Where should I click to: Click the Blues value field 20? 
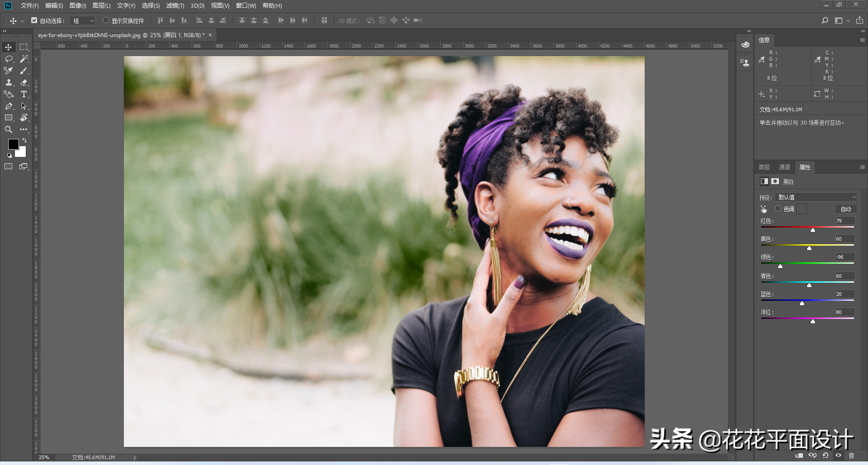pos(844,294)
